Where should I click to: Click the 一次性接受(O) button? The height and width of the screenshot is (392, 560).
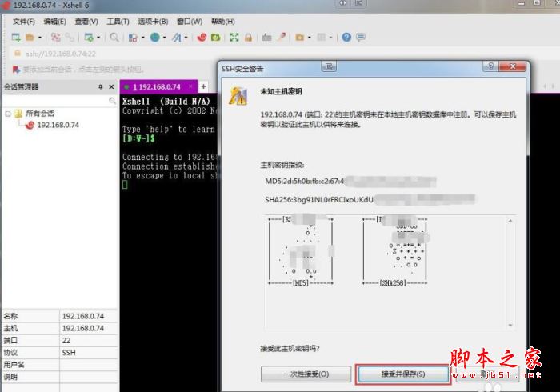[x=306, y=374]
